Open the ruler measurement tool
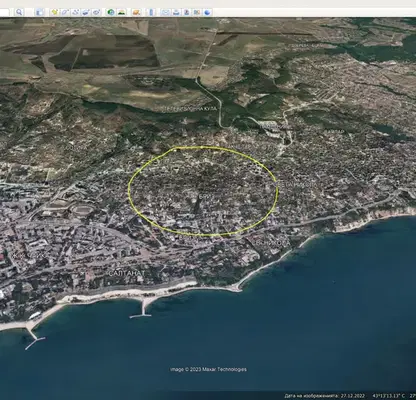The image size is (416, 400). coord(151,12)
